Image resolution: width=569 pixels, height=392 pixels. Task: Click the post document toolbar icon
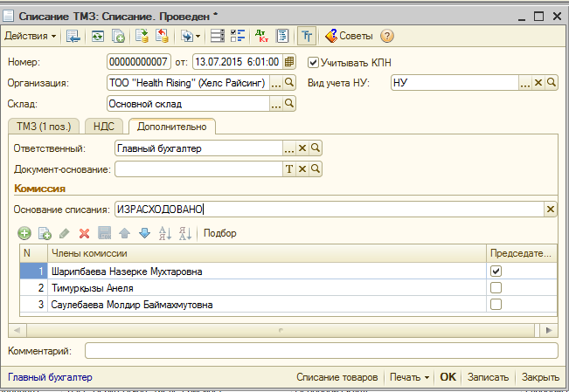tap(142, 36)
